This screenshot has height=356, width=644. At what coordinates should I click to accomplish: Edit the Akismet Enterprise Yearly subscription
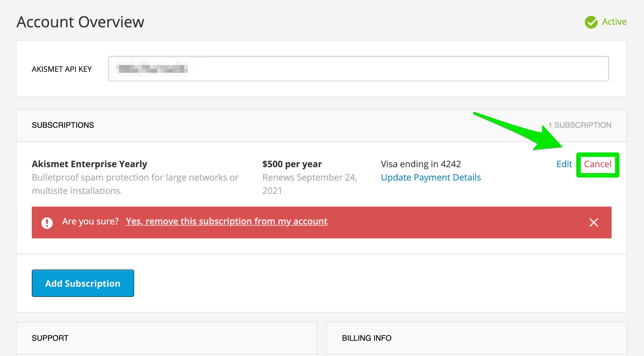[564, 164]
